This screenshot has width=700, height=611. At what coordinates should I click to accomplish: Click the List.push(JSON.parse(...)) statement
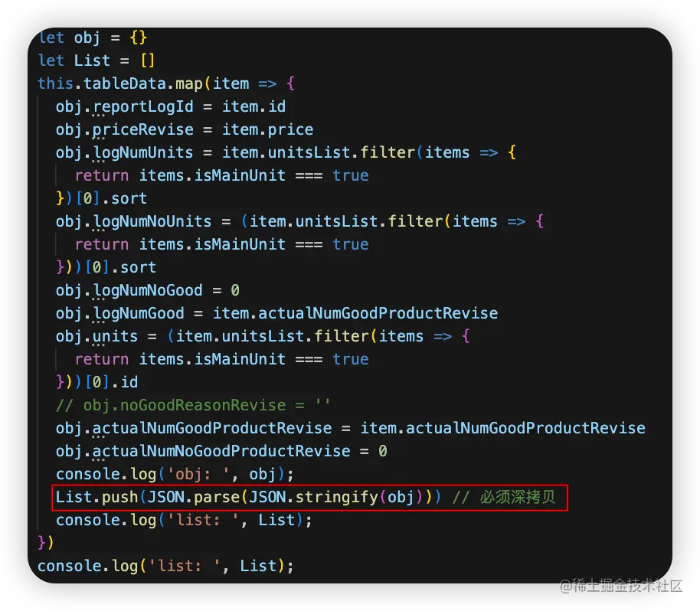click(x=248, y=497)
